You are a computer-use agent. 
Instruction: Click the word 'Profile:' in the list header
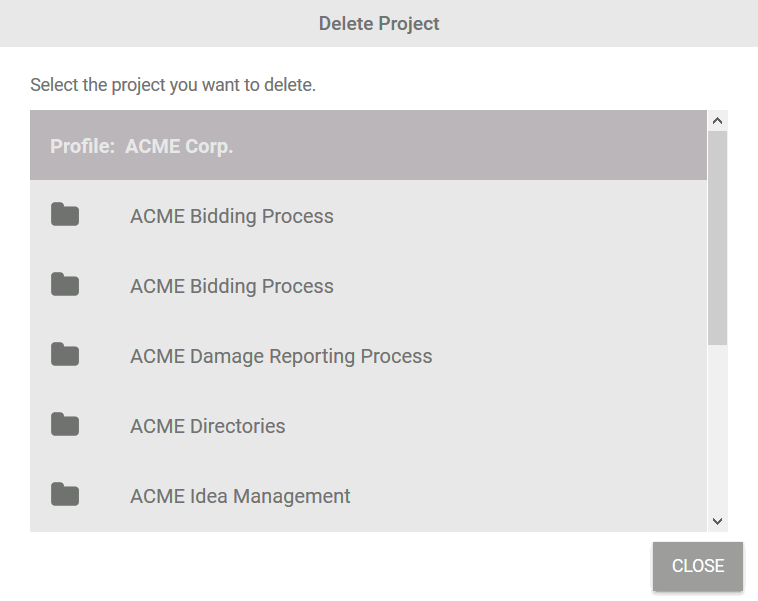click(82, 146)
